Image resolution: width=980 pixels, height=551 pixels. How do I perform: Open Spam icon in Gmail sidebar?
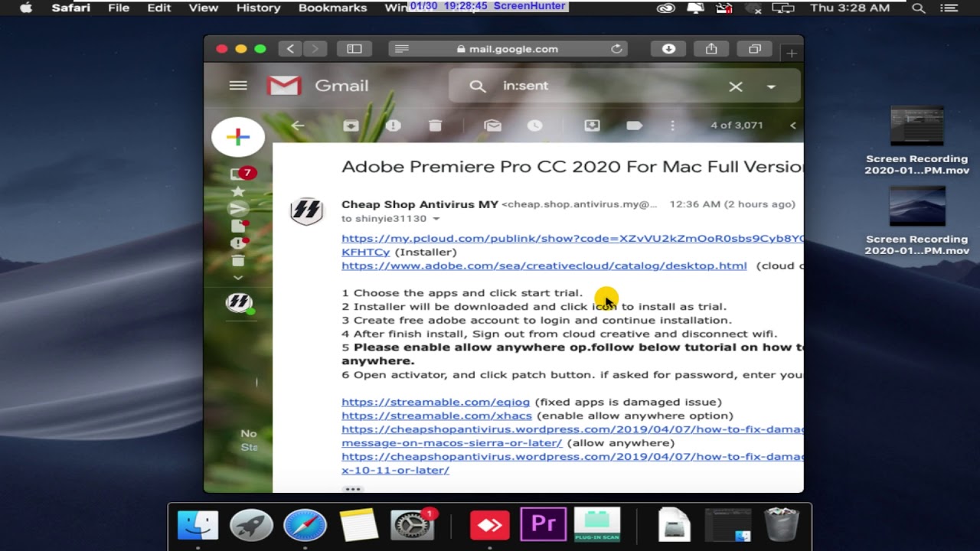tap(238, 243)
